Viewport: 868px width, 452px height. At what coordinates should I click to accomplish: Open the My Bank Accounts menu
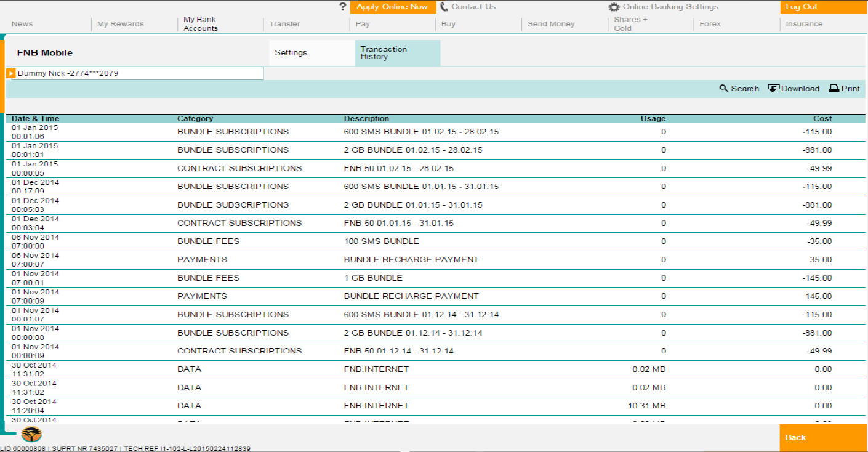201,24
